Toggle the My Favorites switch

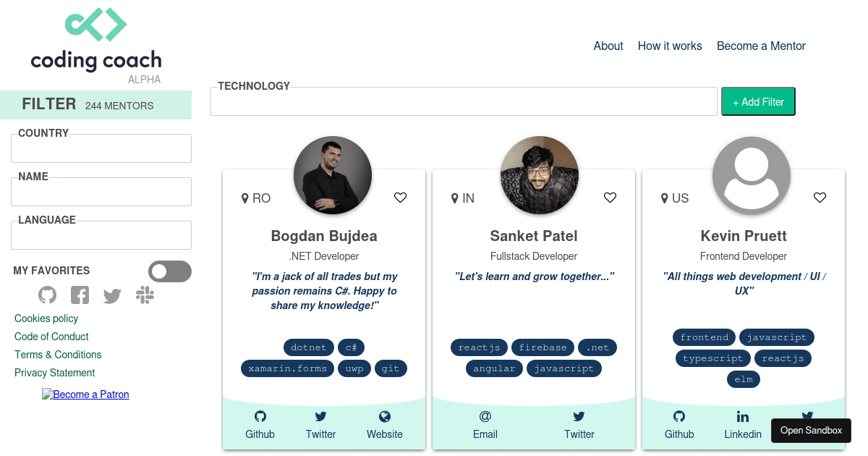tap(170, 271)
